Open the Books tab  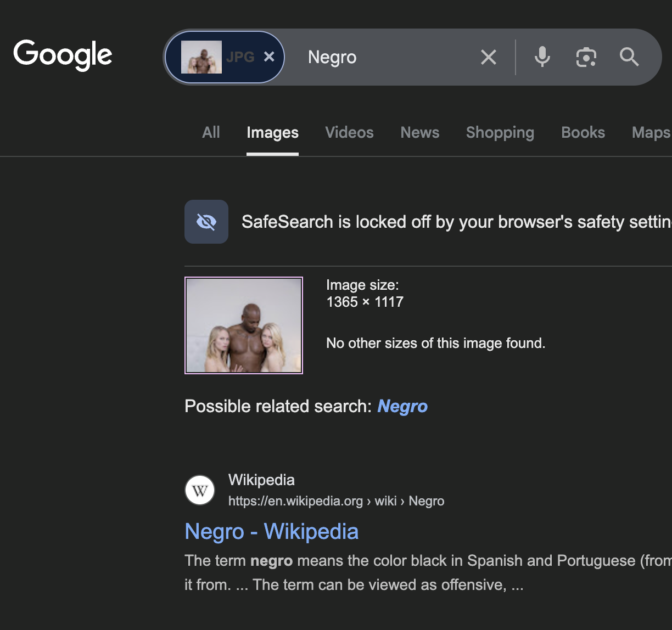(x=583, y=132)
